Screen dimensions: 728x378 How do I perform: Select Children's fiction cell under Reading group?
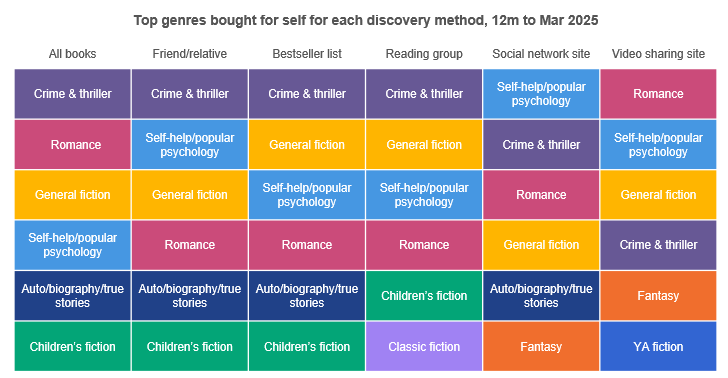point(424,295)
